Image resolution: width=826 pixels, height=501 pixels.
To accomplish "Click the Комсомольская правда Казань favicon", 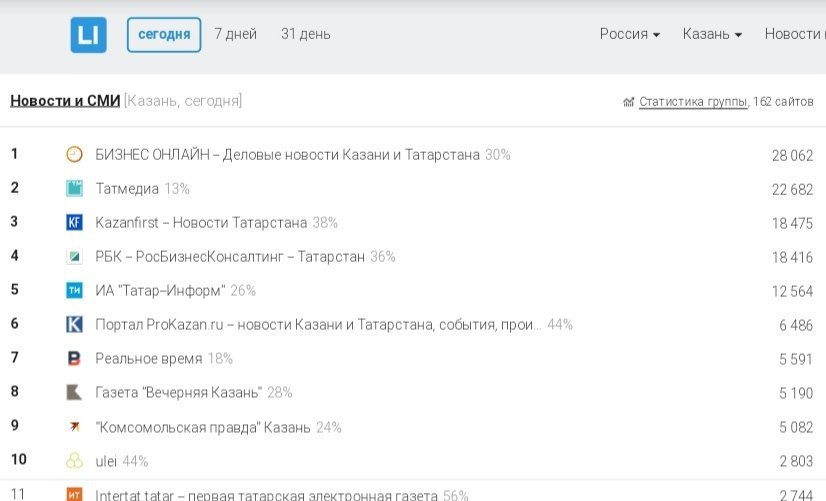I will 74,427.
